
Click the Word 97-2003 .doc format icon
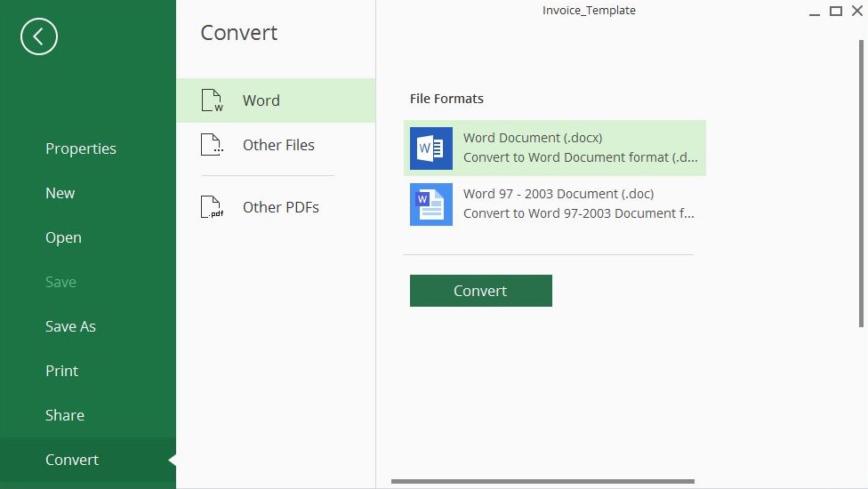click(431, 204)
